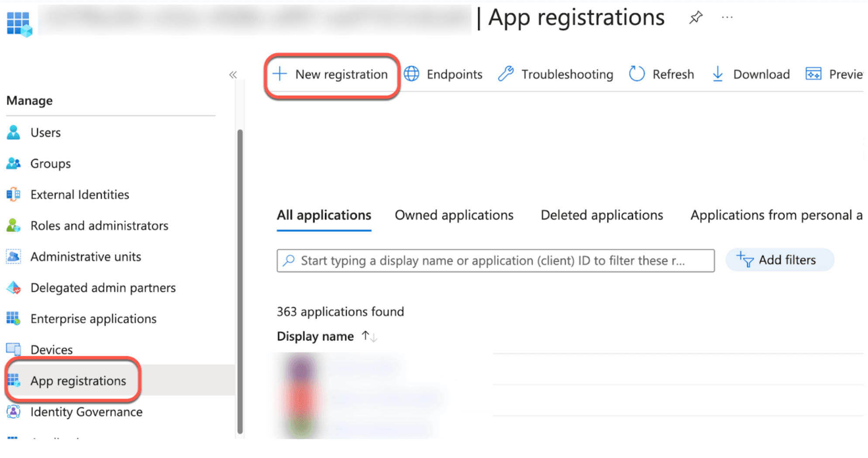Open Devices in Manage menu
868x458 pixels.
[52, 350]
